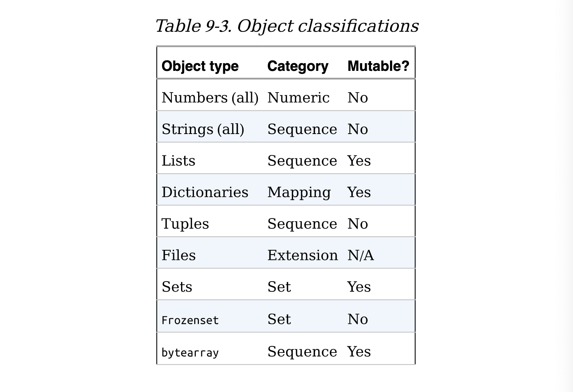Click the Files object type cell

point(179,255)
